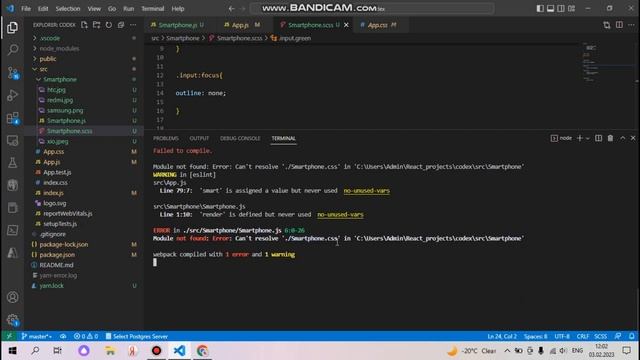Switch to the Smartphone.js editor tab

coord(178,25)
